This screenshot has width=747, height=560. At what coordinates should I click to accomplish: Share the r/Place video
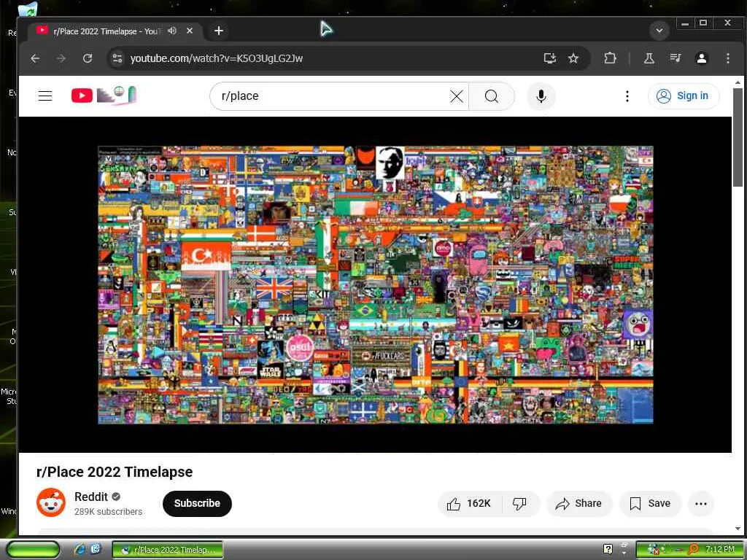(x=579, y=503)
